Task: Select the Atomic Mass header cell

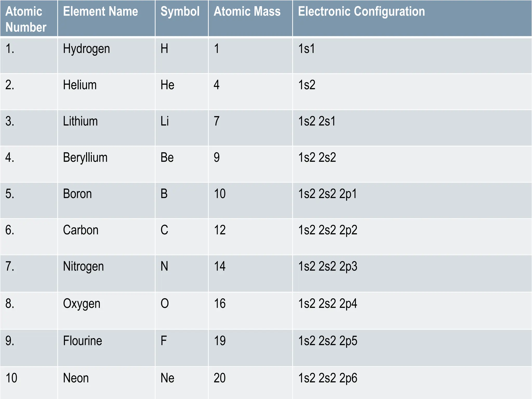Action: point(250,18)
